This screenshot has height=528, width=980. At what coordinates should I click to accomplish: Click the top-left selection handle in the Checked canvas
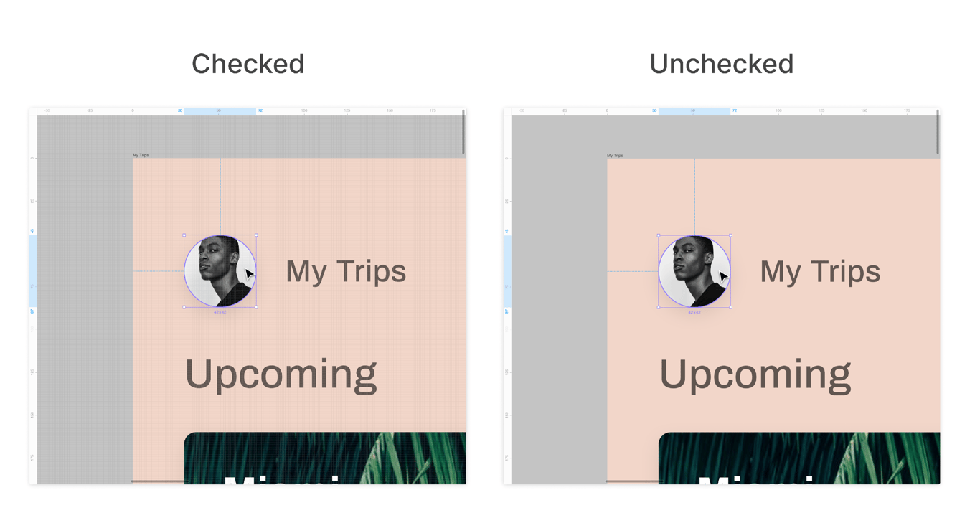tap(184, 235)
